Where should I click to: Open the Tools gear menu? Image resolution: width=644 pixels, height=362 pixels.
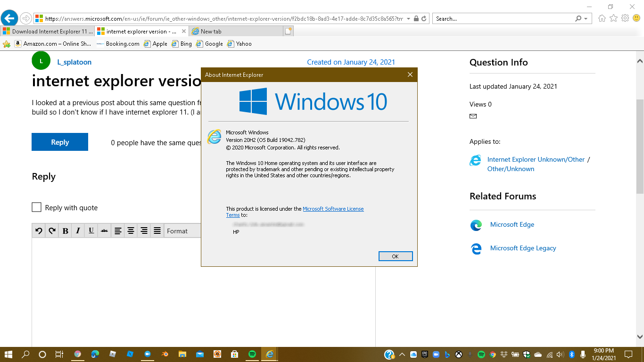[x=625, y=18]
